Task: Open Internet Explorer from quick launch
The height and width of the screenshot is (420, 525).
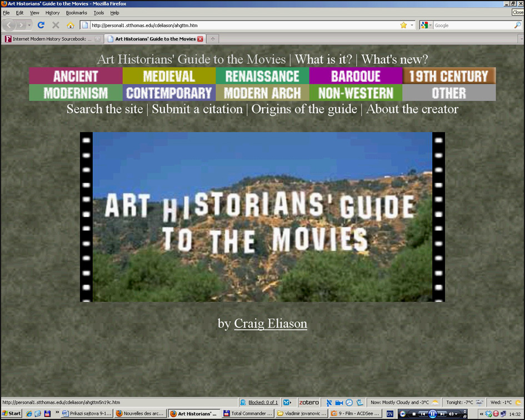Action: 29,413
